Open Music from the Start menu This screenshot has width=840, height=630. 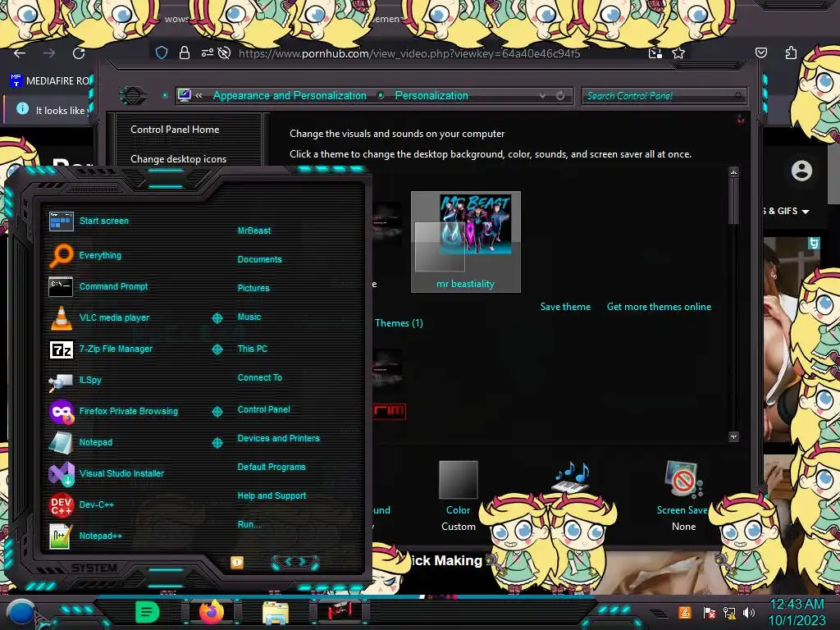[x=249, y=317]
